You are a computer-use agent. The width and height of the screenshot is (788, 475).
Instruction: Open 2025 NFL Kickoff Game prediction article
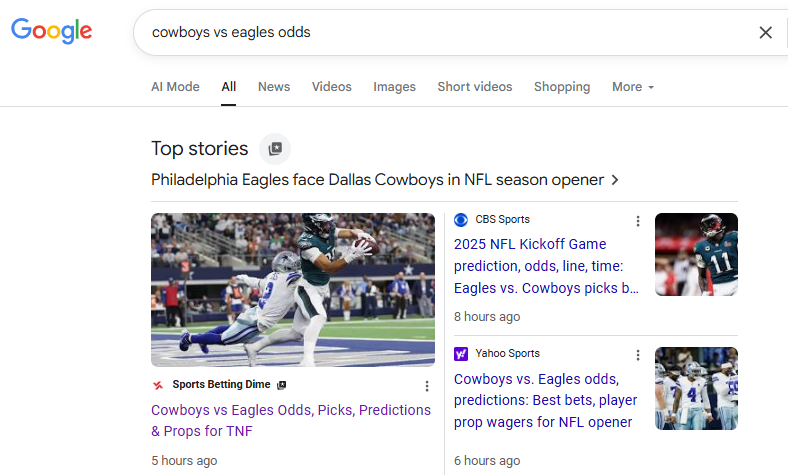(546, 266)
